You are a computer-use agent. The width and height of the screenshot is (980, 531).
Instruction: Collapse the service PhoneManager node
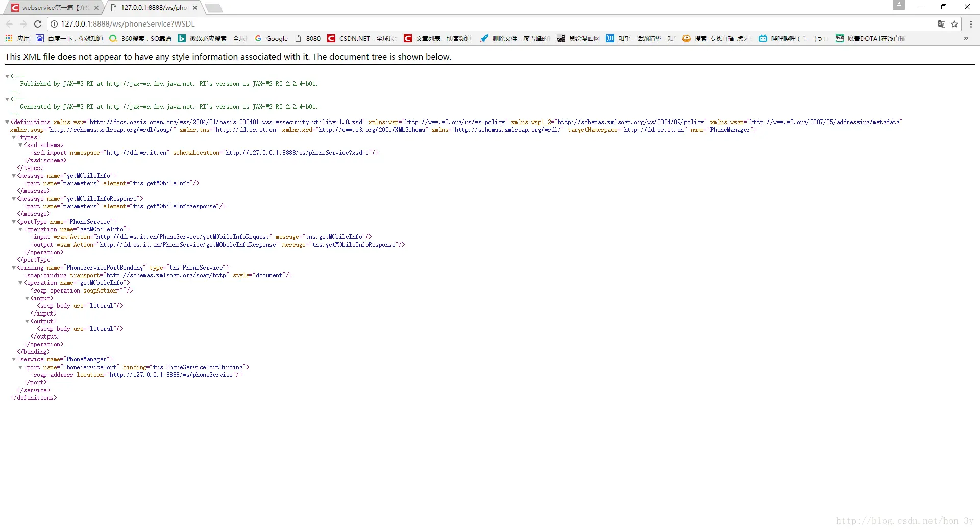click(x=14, y=359)
